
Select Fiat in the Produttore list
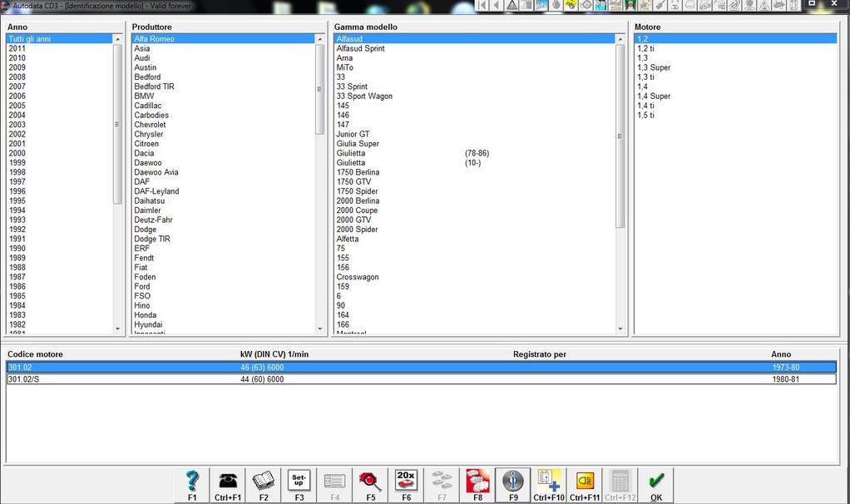point(224,267)
